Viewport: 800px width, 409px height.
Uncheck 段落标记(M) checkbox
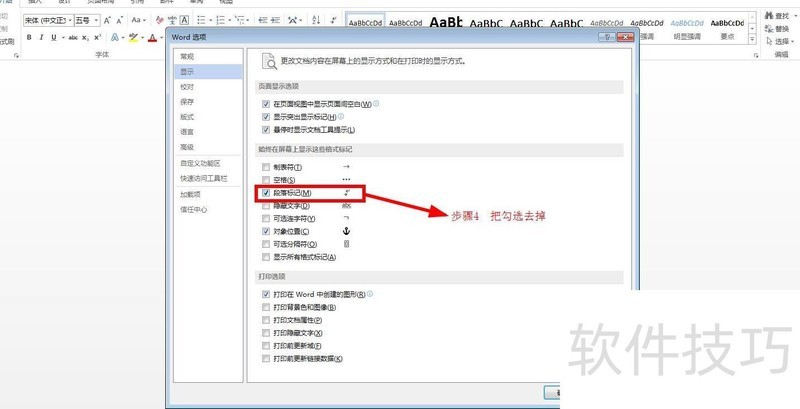coord(265,193)
